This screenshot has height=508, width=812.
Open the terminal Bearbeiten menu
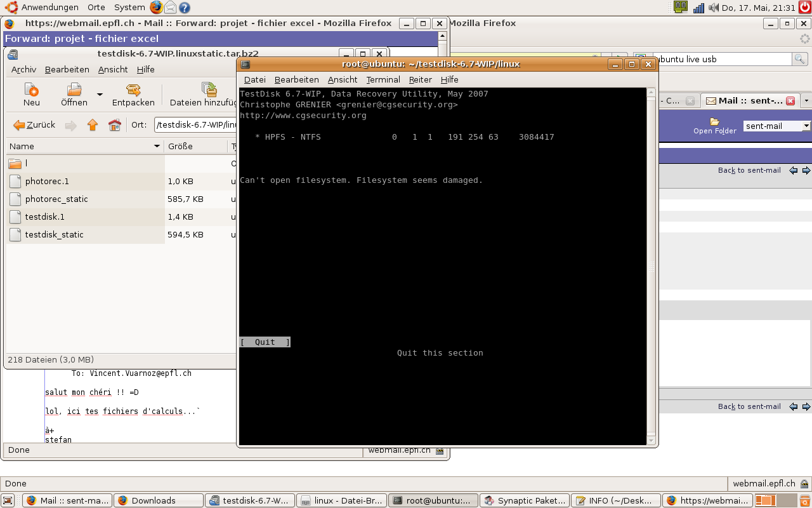coord(296,80)
